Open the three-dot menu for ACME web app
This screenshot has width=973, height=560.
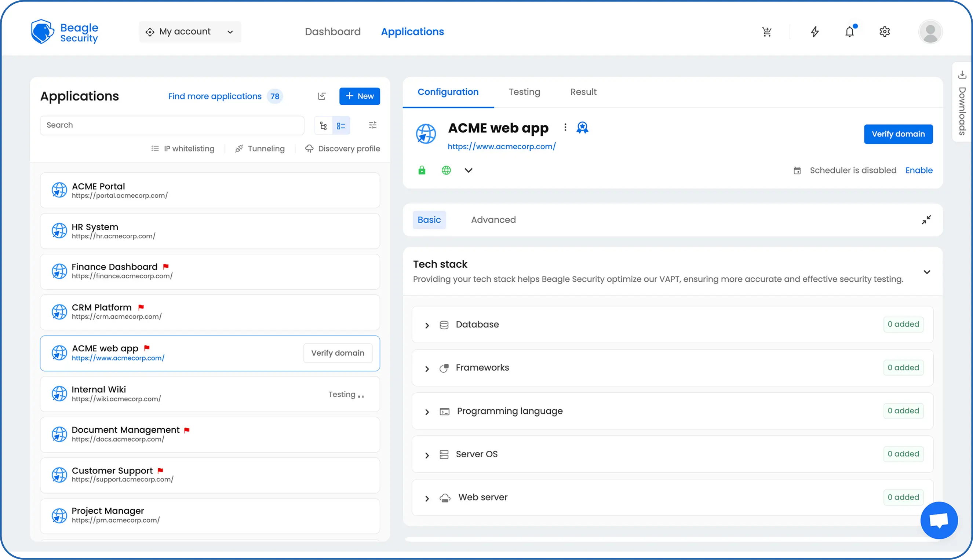click(x=565, y=127)
